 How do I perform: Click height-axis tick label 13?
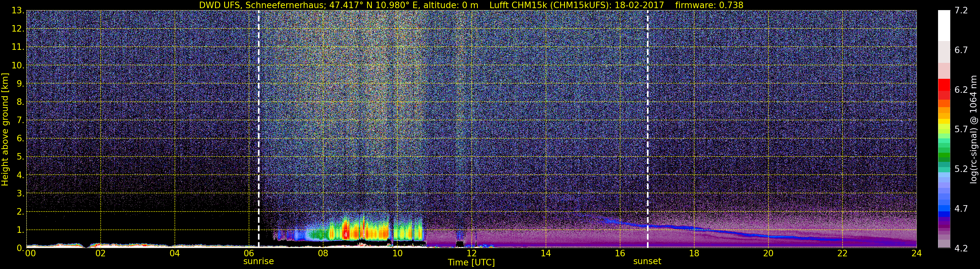[18, 11]
